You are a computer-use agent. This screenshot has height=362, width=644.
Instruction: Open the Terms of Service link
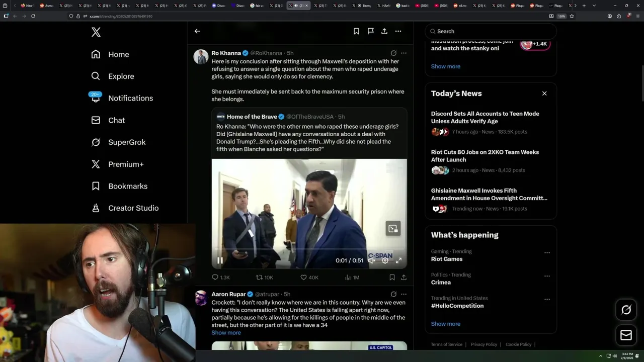pyautogui.click(x=446, y=344)
